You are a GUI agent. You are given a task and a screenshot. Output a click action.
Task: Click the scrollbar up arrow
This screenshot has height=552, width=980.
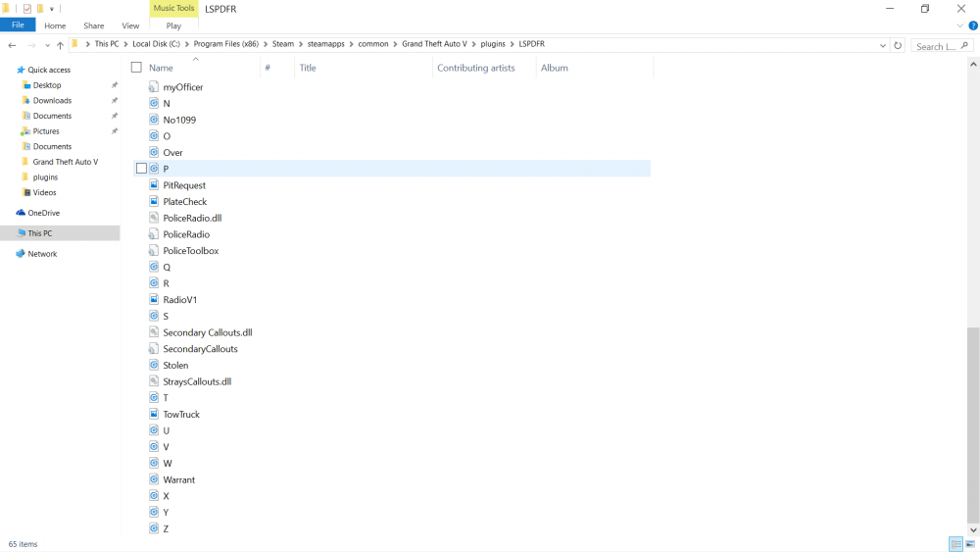(x=973, y=65)
